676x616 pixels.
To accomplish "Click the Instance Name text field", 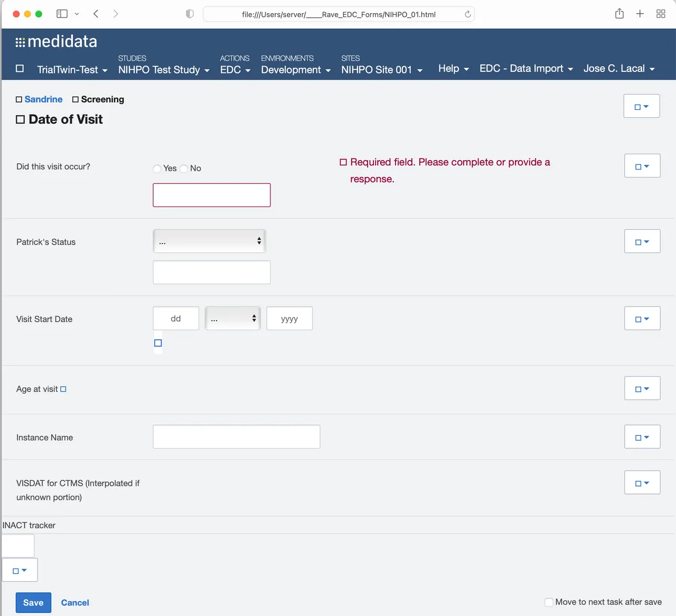I will click(236, 436).
